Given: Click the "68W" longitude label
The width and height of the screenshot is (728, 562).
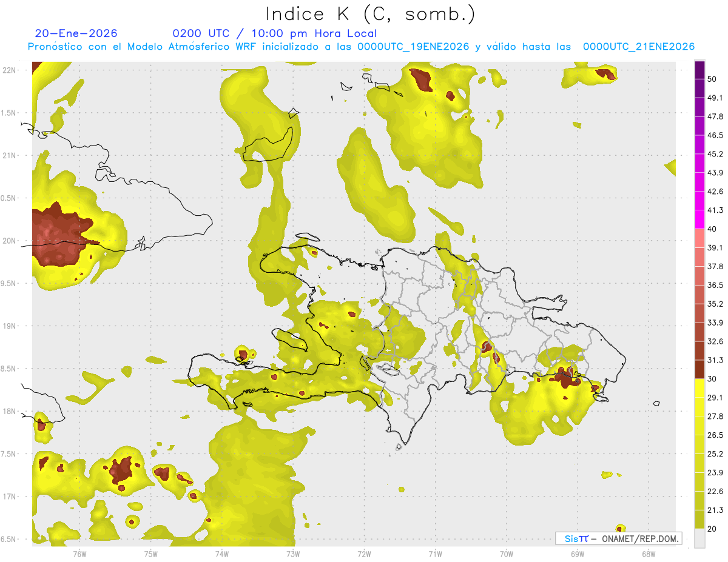Looking at the screenshot, I should tap(649, 554).
